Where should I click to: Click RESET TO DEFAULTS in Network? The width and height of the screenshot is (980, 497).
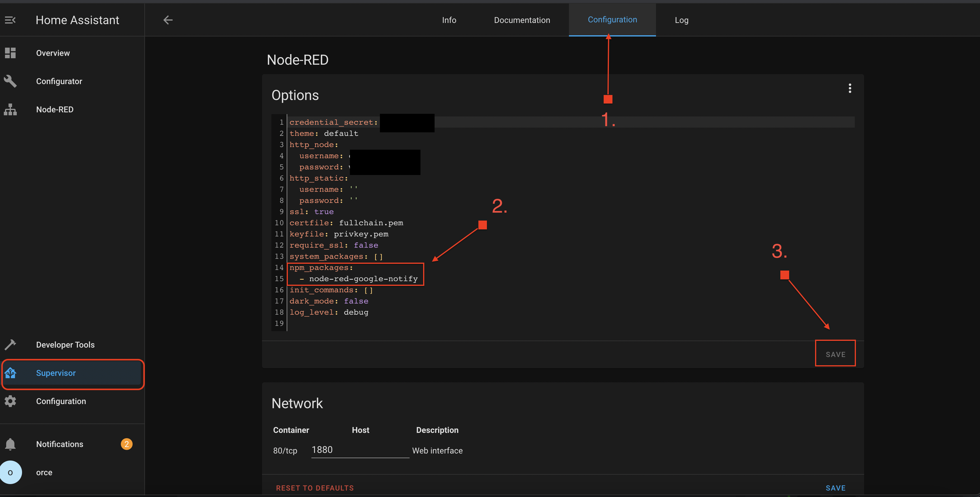(315, 488)
